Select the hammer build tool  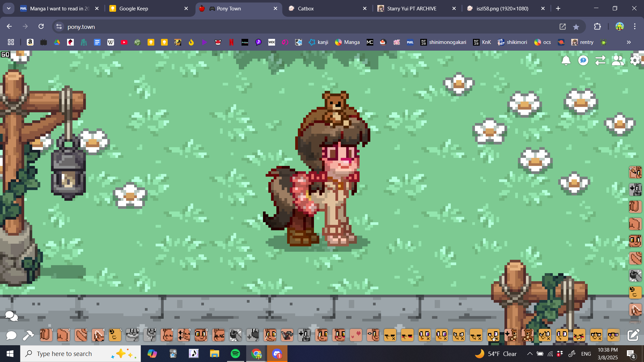pyautogui.click(x=28, y=335)
